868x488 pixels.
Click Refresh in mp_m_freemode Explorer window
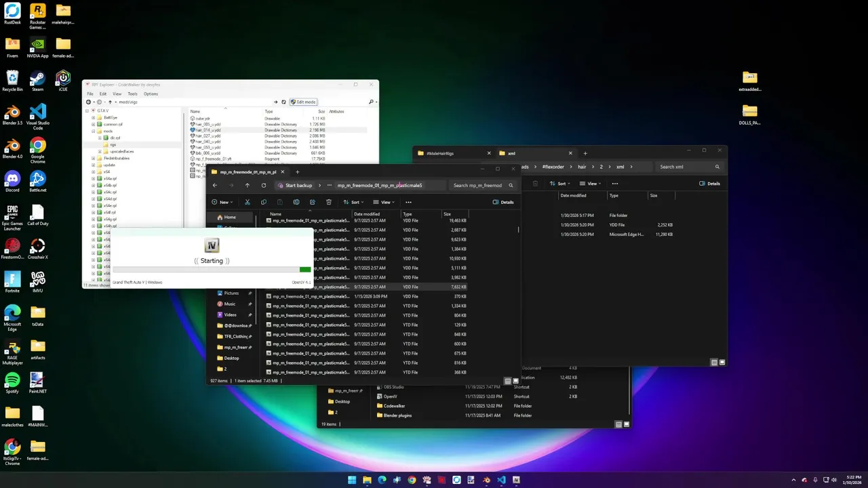click(264, 185)
